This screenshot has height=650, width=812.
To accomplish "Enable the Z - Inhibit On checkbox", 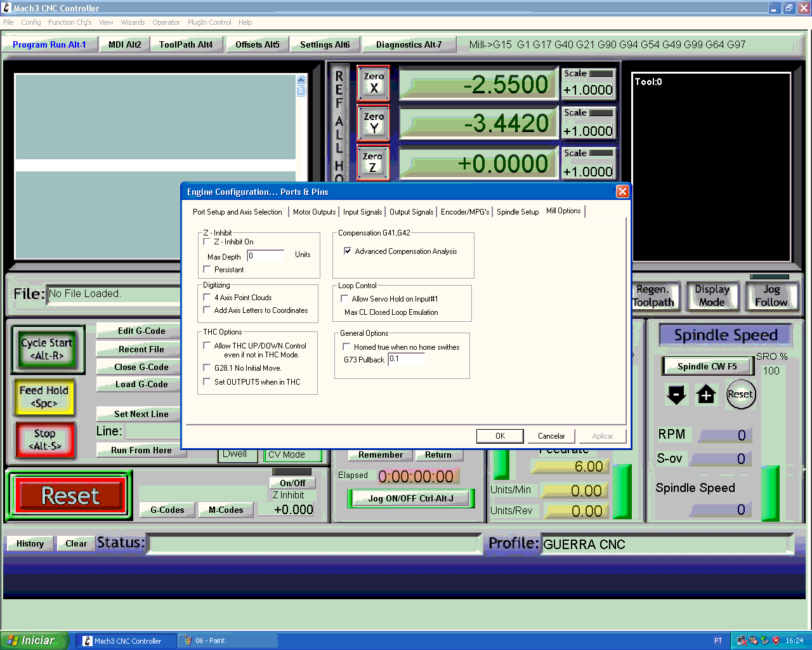I will click(207, 242).
